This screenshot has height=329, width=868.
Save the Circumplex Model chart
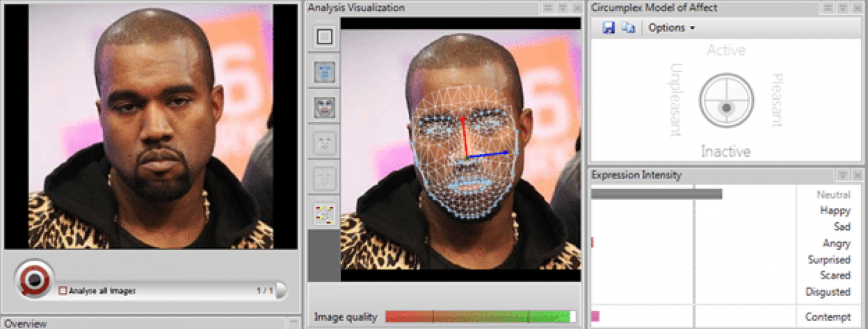point(609,27)
